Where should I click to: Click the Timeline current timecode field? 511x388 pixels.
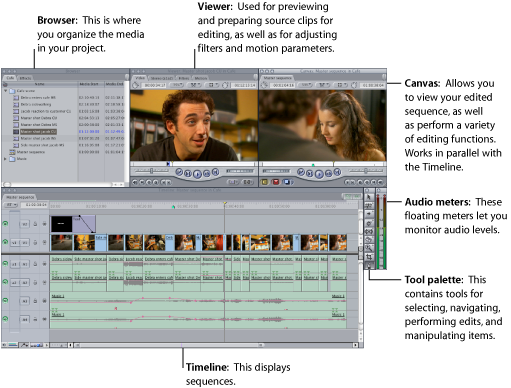coord(34,205)
